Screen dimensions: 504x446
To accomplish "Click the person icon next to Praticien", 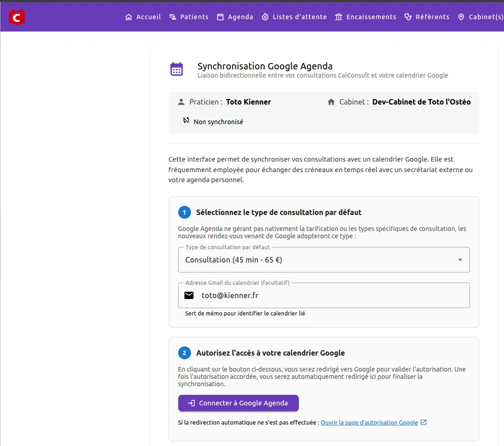I will (181, 102).
